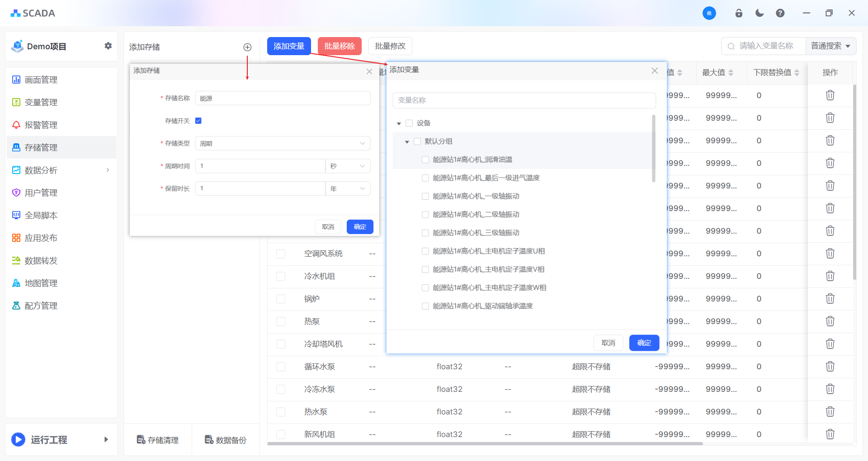The width and height of the screenshot is (868, 461).
Task: Confirm the 添加变量 dialog with 确定
Action: (x=644, y=343)
